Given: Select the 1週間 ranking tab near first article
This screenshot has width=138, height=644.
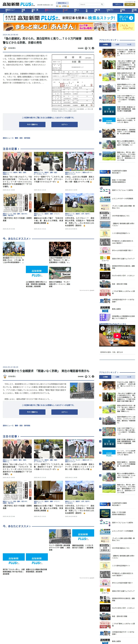Looking at the screenshot, I should pos(117,45).
